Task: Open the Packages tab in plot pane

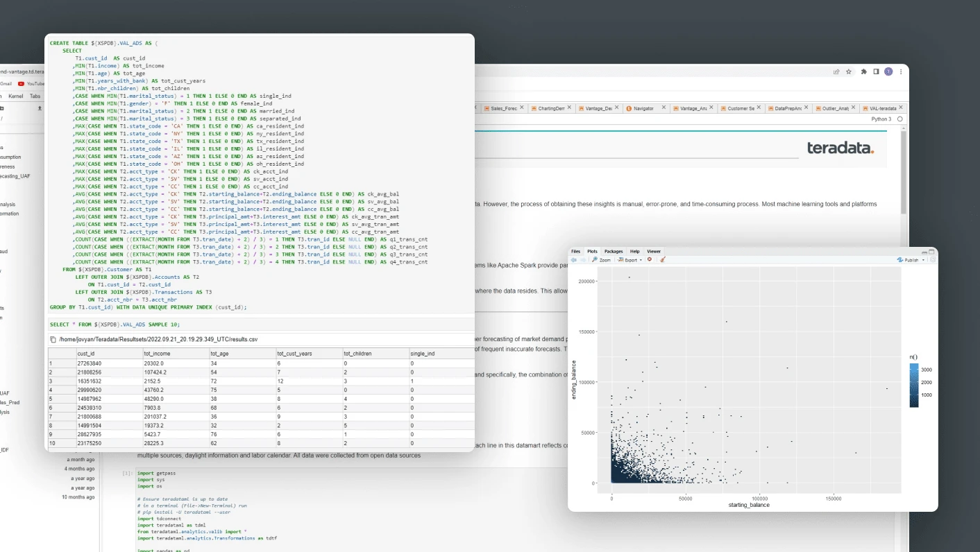Action: coord(614,251)
